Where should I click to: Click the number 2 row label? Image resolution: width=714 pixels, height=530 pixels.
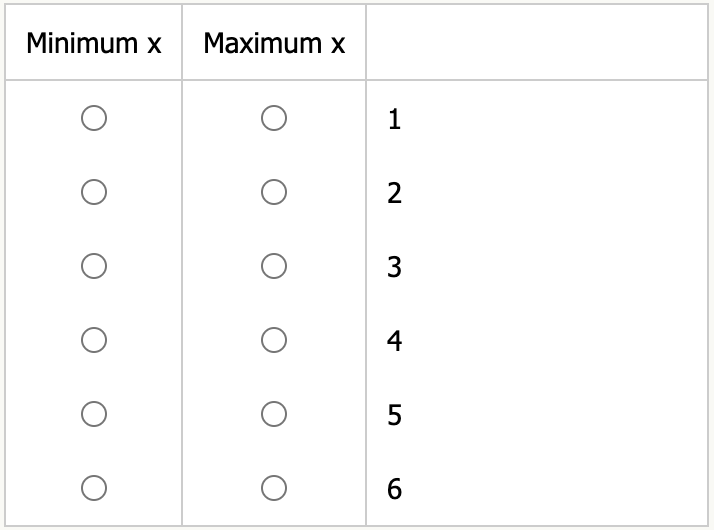pos(394,193)
